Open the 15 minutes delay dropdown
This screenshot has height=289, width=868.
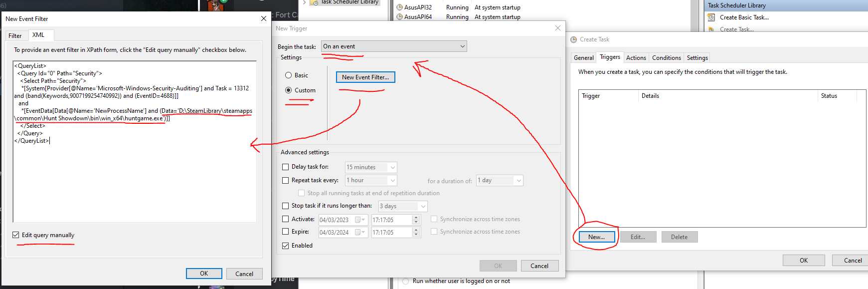click(371, 167)
